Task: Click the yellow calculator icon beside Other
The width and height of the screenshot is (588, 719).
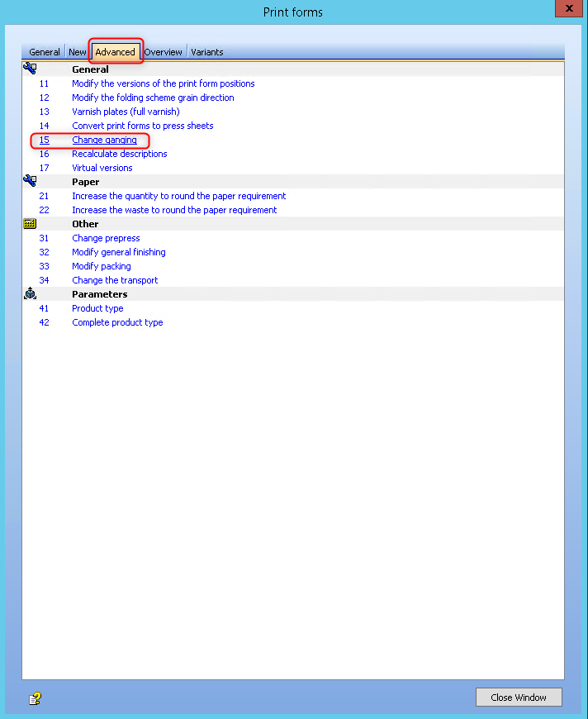Action: [30, 224]
